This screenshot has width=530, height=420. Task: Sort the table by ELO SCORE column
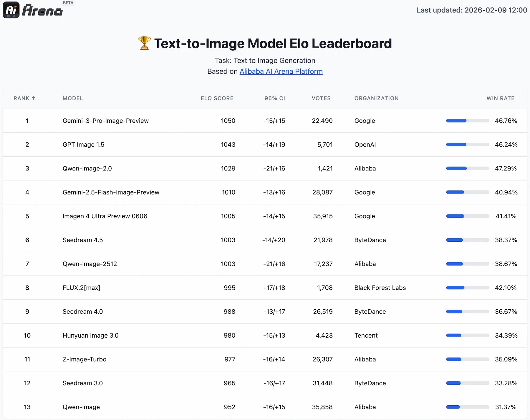217,98
